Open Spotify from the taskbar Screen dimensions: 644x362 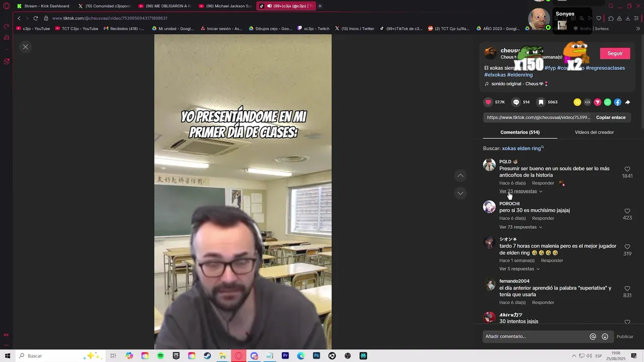(160, 356)
